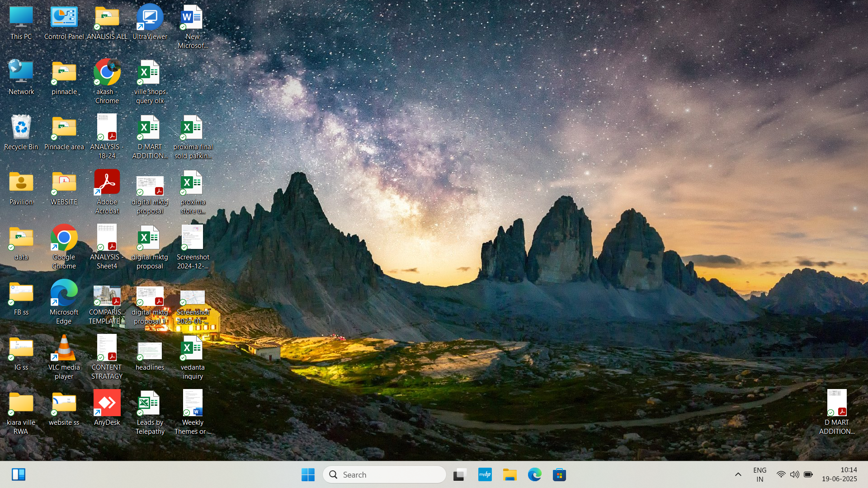Open File Explorer from the taskbar
The height and width of the screenshot is (488, 868).
[x=509, y=474]
